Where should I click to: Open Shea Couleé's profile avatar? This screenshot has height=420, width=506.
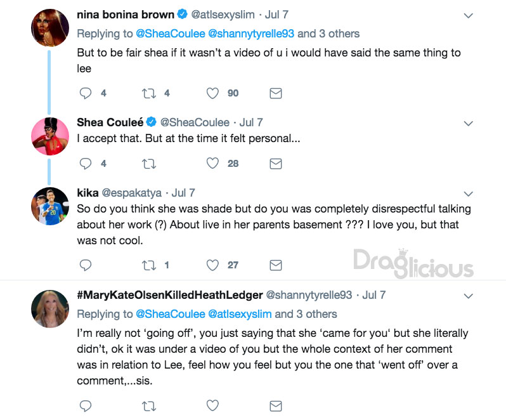coord(50,136)
